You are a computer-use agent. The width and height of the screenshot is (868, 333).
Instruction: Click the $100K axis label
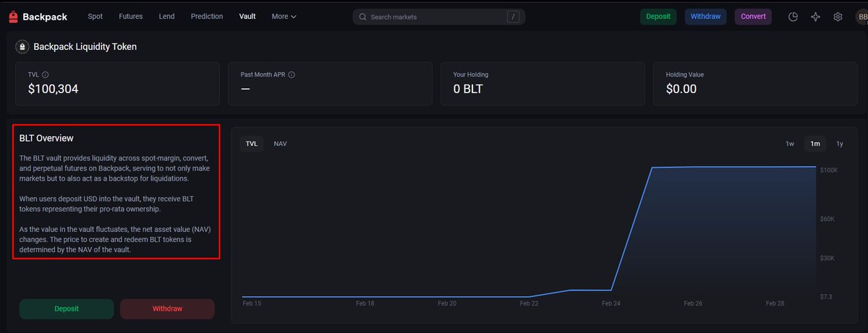[x=829, y=170]
